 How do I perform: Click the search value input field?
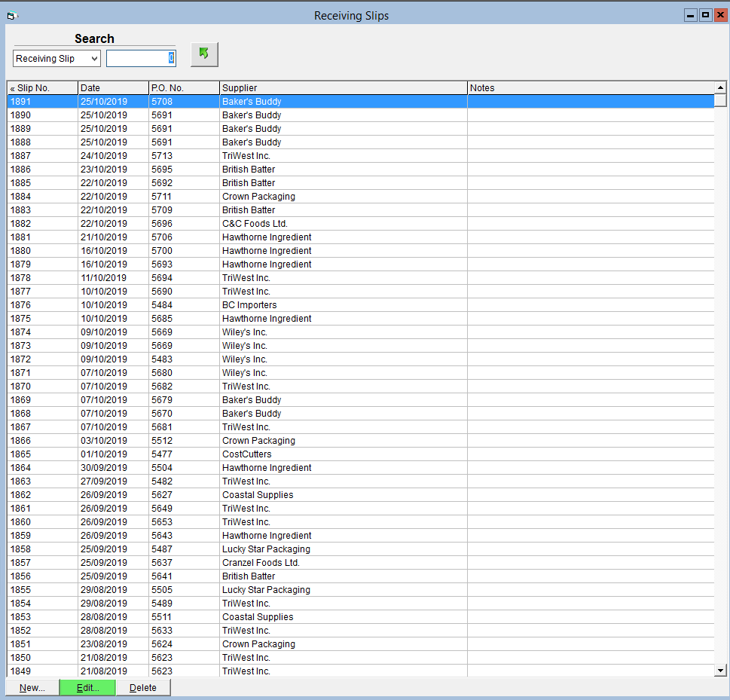coord(141,59)
